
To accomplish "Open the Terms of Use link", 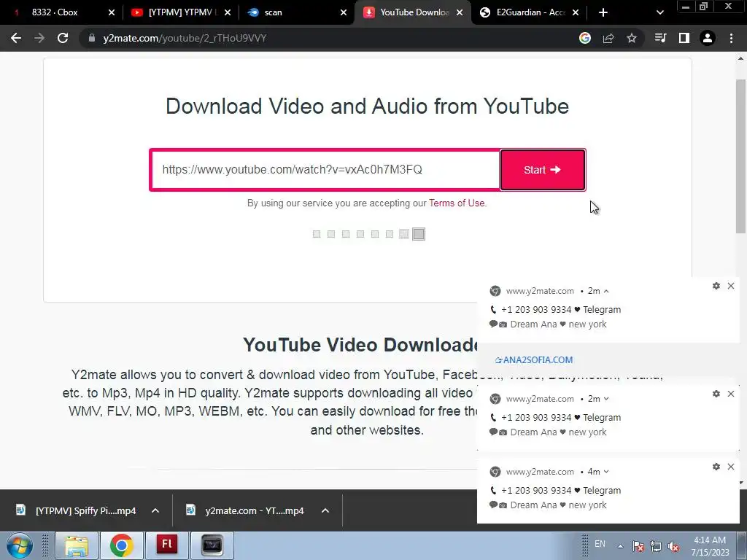I will pyautogui.click(x=457, y=203).
